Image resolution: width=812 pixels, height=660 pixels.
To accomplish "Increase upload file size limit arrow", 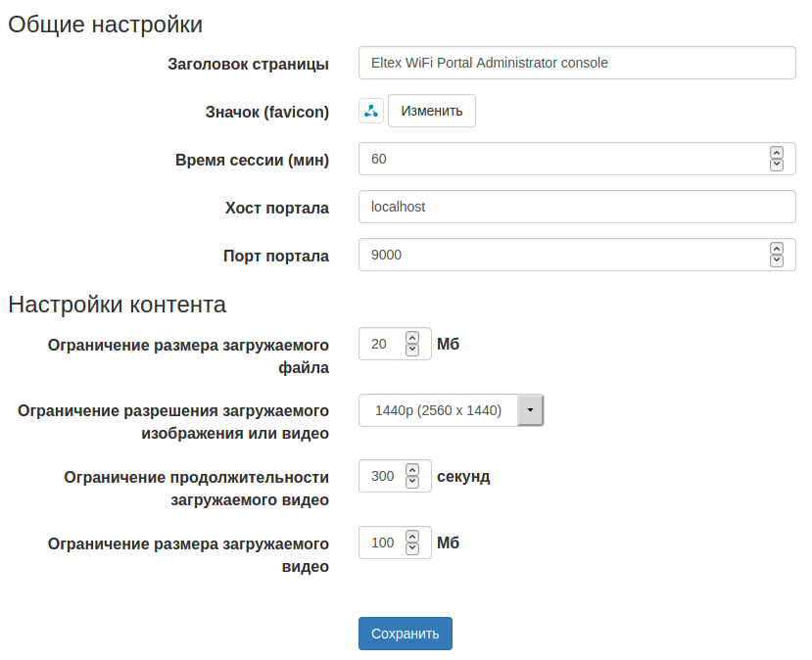I will [x=412, y=337].
